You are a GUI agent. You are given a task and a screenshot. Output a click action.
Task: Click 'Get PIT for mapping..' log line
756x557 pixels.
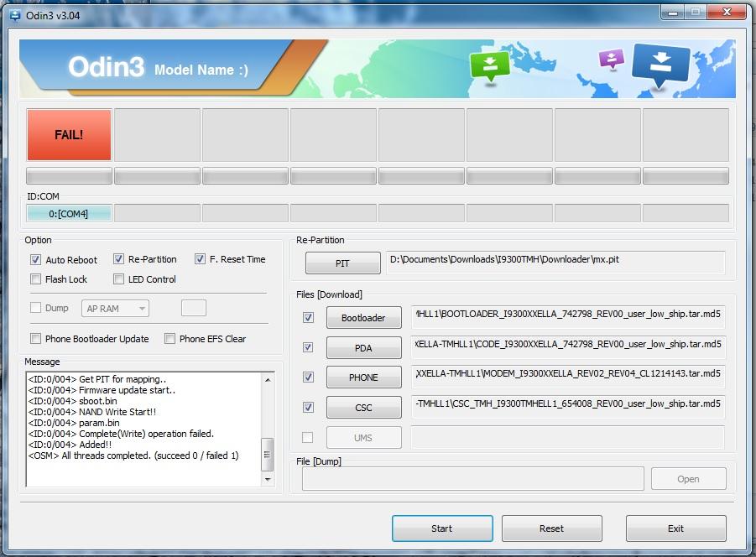pyautogui.click(x=96, y=379)
